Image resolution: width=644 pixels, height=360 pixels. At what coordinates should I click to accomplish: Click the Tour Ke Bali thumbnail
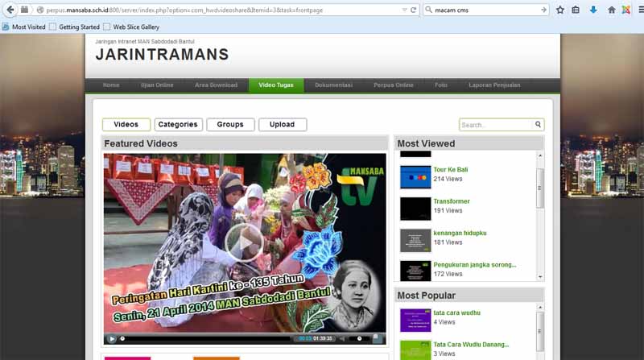[415, 177]
